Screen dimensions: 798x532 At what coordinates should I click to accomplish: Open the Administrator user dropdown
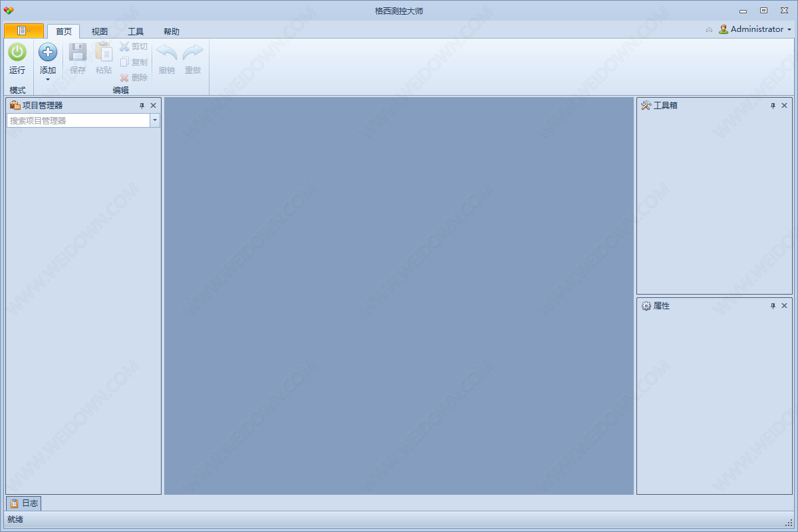pos(755,29)
